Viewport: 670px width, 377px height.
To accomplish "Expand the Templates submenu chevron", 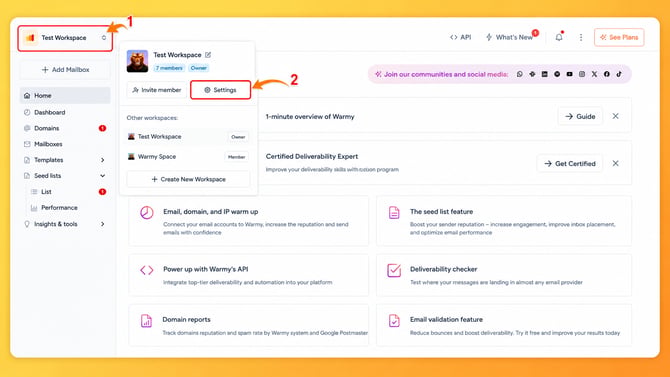I will click(103, 160).
